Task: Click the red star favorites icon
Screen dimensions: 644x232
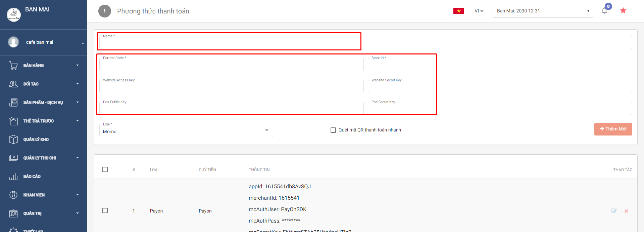Action: [x=623, y=11]
